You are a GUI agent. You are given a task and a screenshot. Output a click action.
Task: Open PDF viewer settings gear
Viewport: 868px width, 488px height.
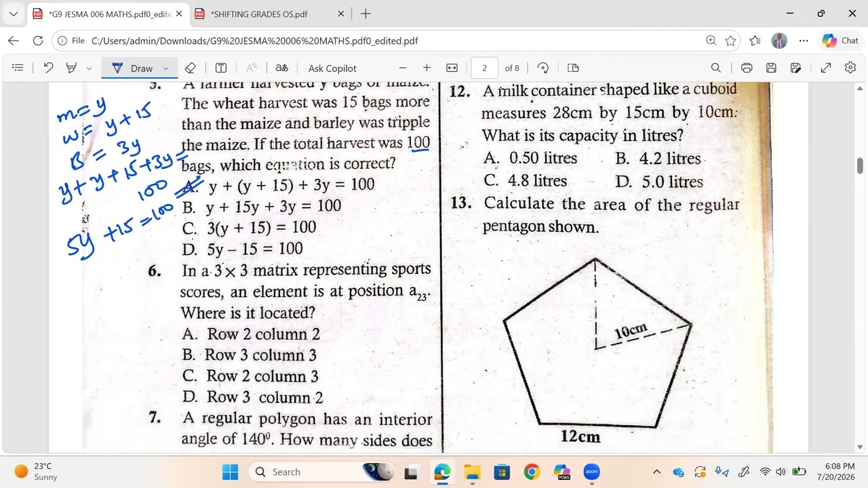point(850,68)
